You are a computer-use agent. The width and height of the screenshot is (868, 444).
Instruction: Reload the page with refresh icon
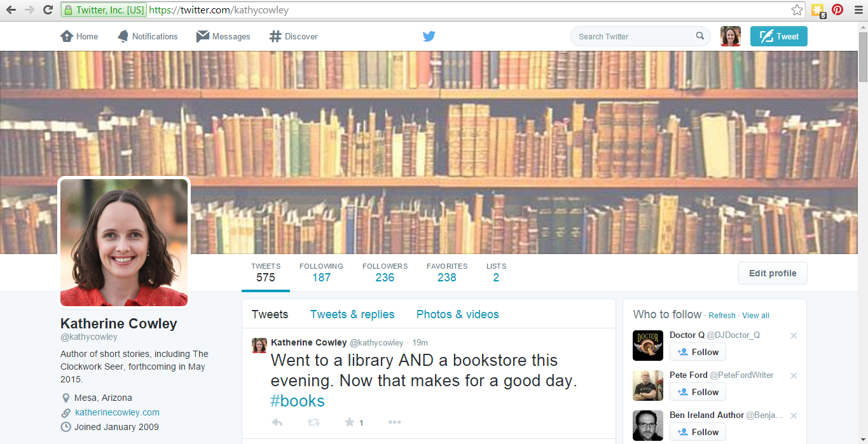click(x=48, y=10)
